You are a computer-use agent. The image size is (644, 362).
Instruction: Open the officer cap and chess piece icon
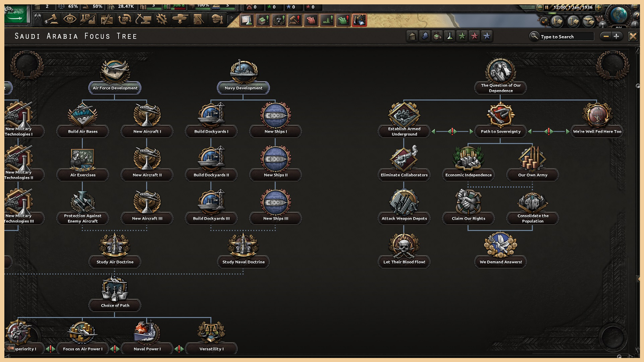tap(217, 19)
